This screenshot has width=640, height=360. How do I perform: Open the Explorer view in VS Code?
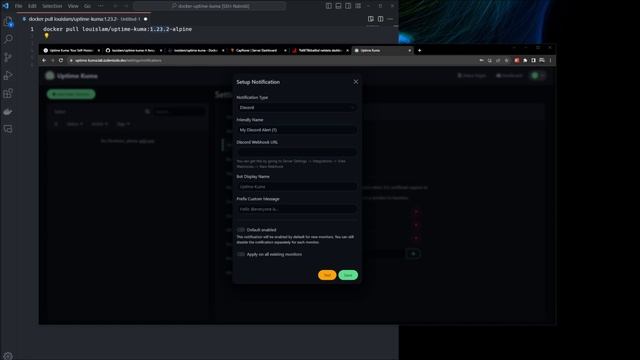click(x=8, y=22)
